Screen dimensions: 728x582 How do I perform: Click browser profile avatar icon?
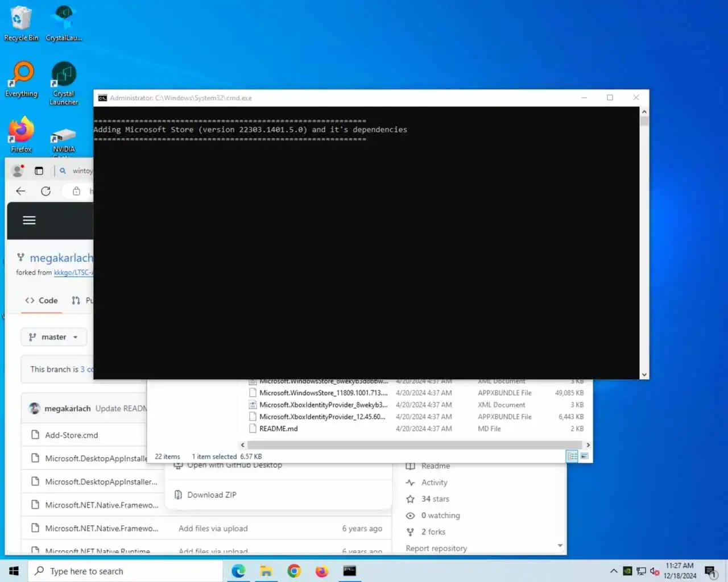(18, 171)
